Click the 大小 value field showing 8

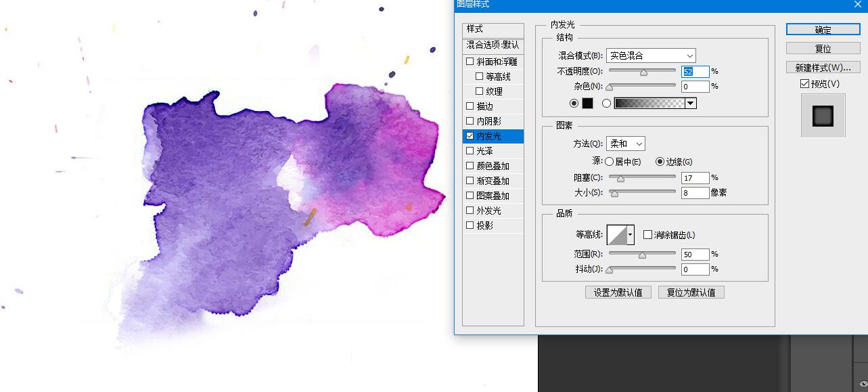695,193
